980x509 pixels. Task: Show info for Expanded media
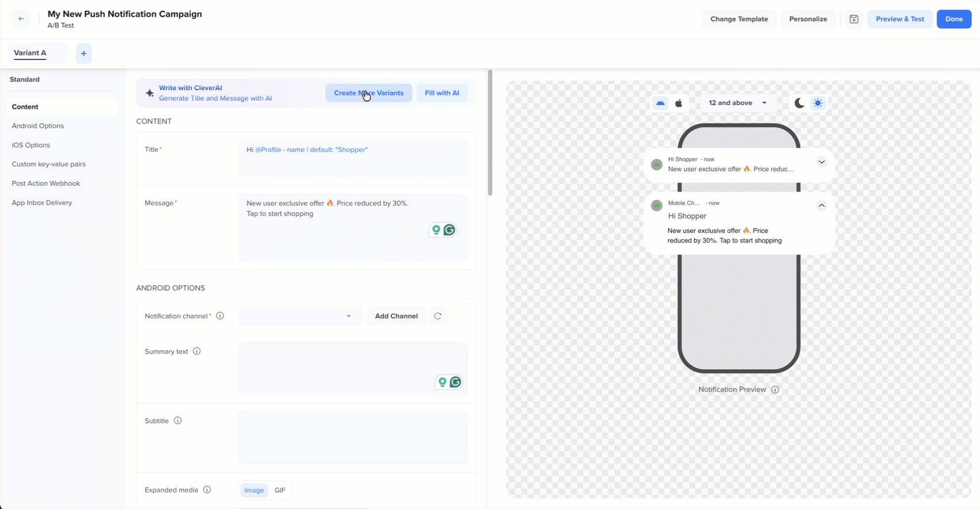tap(207, 490)
